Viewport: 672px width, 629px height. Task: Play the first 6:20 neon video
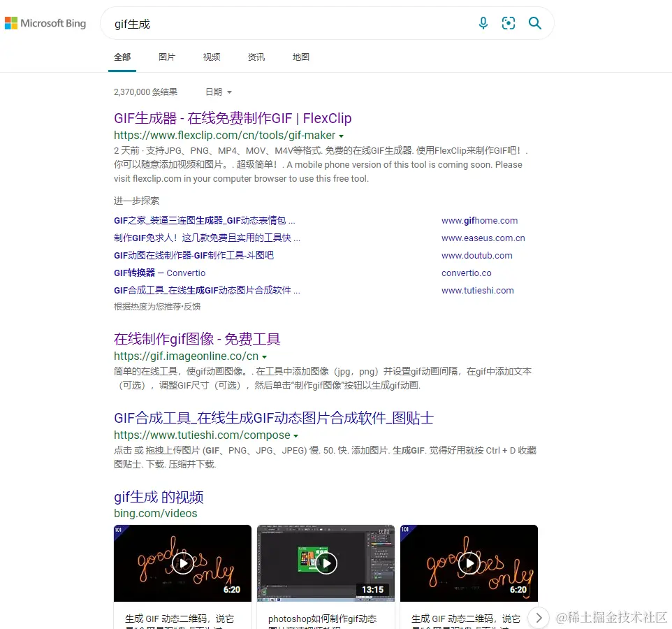point(182,563)
